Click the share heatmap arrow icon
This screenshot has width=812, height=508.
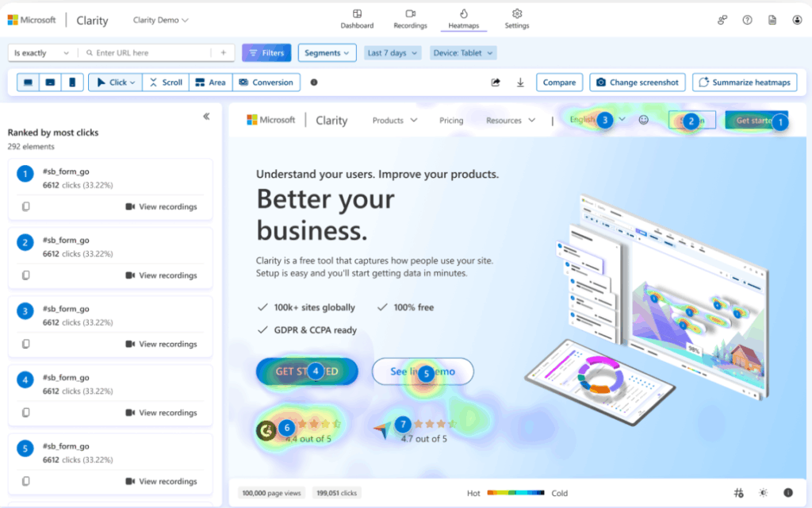click(496, 83)
